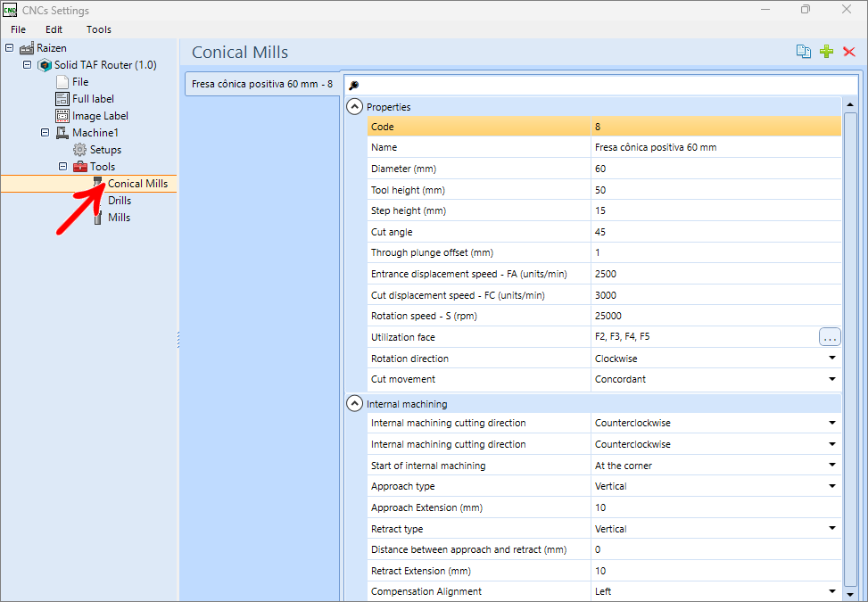Open the Approach type dropdown
The height and width of the screenshot is (602, 868).
pyautogui.click(x=832, y=486)
